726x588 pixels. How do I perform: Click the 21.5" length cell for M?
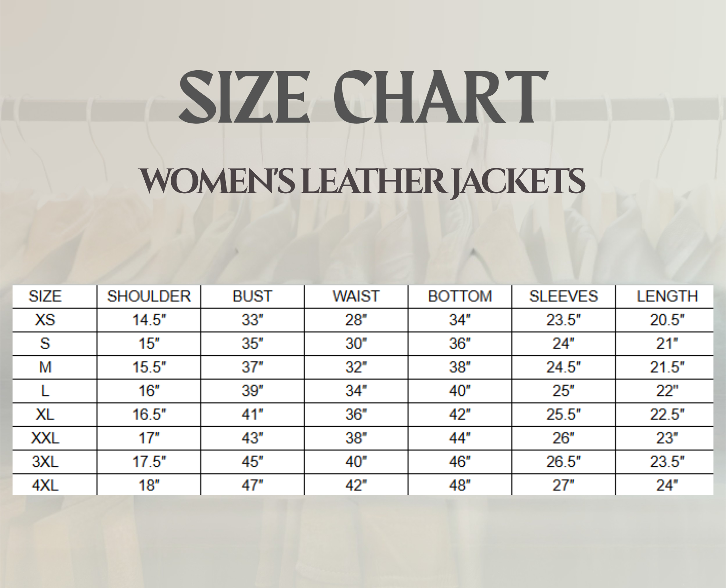(x=667, y=367)
